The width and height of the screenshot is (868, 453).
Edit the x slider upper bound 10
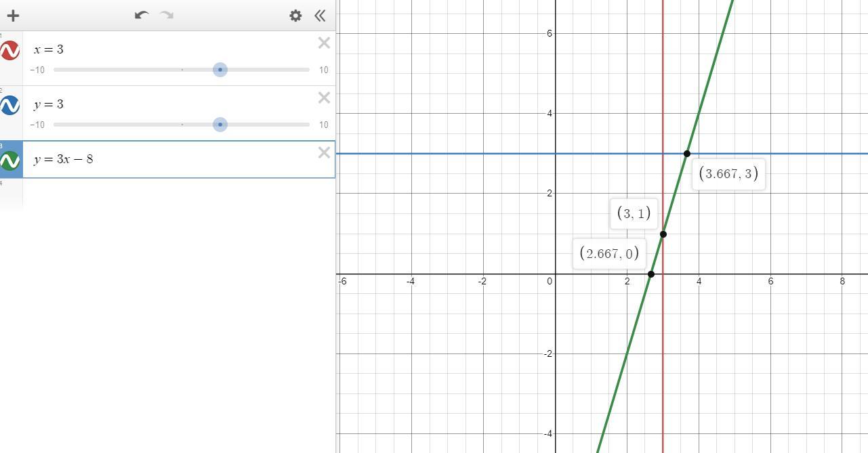coord(324,70)
